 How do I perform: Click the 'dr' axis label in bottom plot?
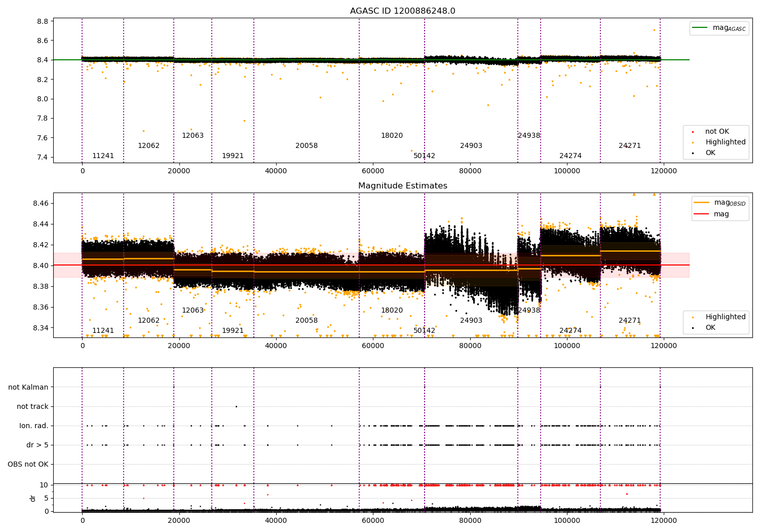pyautogui.click(x=33, y=498)
